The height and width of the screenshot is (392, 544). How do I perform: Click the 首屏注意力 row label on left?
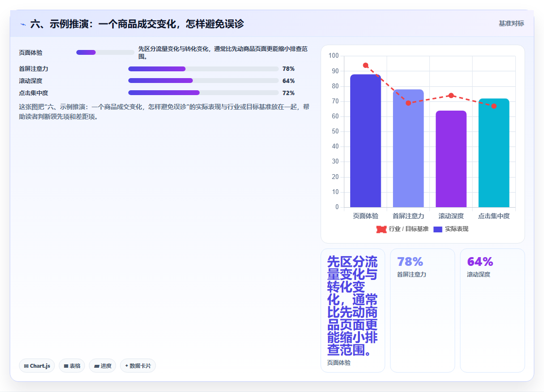(34, 68)
